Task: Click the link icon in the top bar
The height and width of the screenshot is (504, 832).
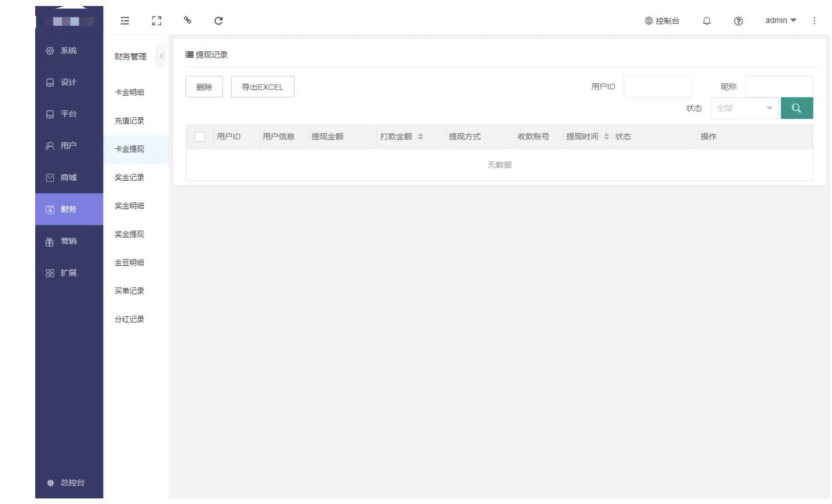Action: 188,20
